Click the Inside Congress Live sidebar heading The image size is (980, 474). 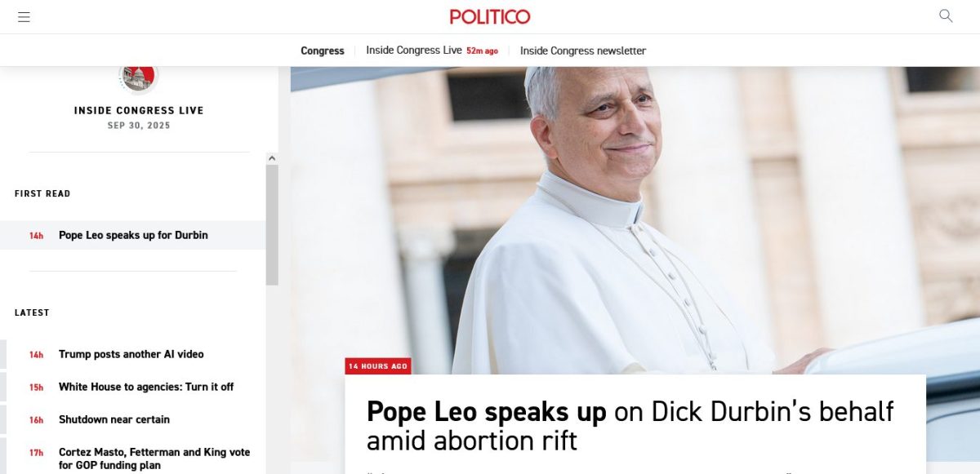point(139,110)
